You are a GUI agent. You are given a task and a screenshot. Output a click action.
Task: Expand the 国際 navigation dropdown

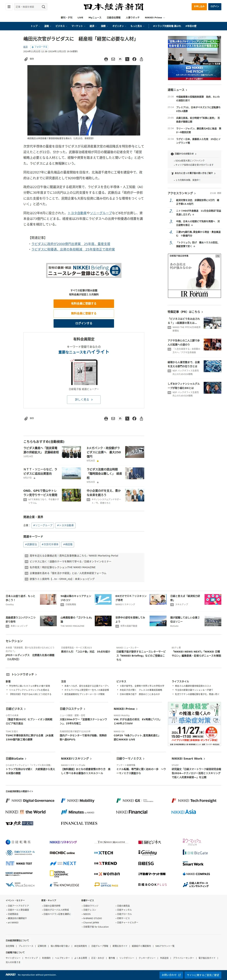[104, 26]
